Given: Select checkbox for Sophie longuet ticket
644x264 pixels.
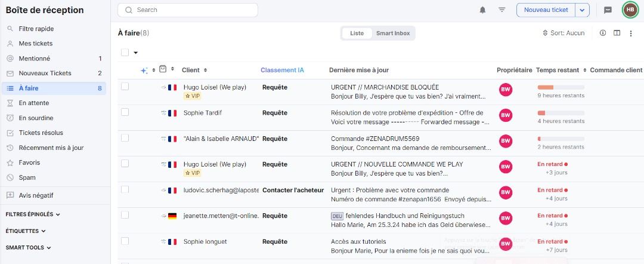Looking at the screenshot, I should (125, 241).
